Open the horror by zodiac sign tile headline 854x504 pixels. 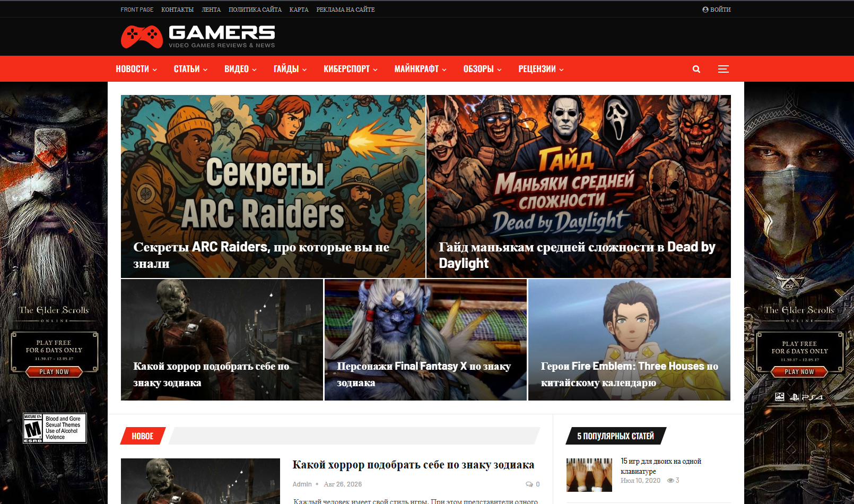coord(211,375)
